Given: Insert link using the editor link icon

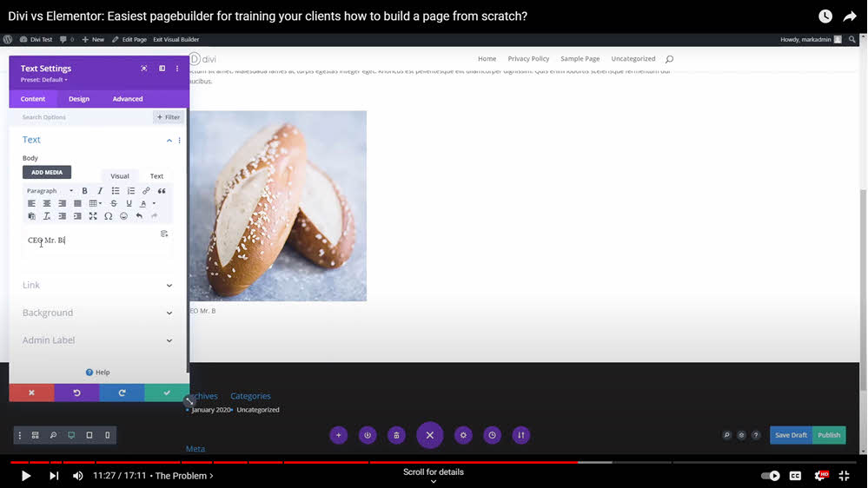Looking at the screenshot, I should tap(146, 191).
